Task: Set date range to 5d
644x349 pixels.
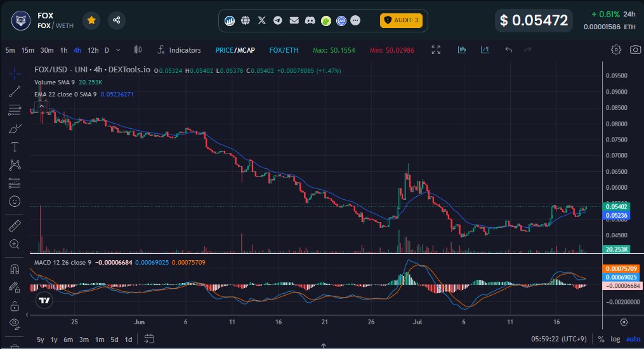Action: (115, 339)
